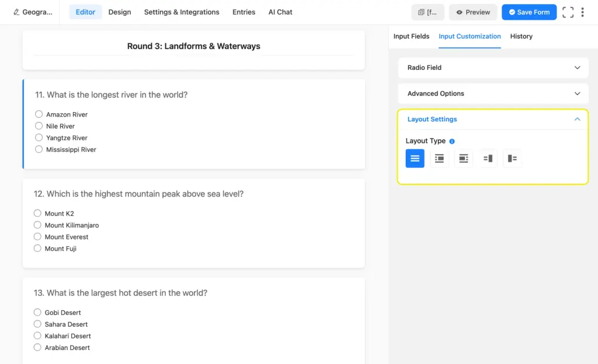598x364 pixels.
Task: Switch to the Editor tab
Action: point(85,12)
